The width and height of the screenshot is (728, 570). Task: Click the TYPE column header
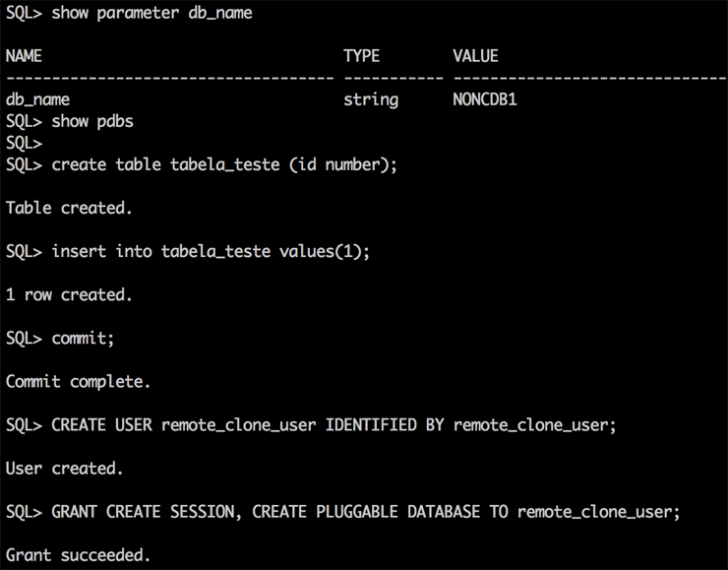[361, 56]
